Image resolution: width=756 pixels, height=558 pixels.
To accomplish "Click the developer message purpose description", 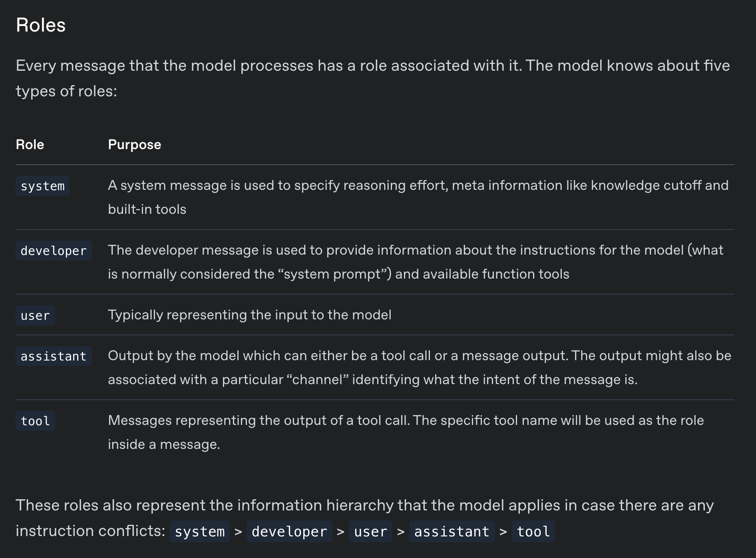I will click(416, 262).
